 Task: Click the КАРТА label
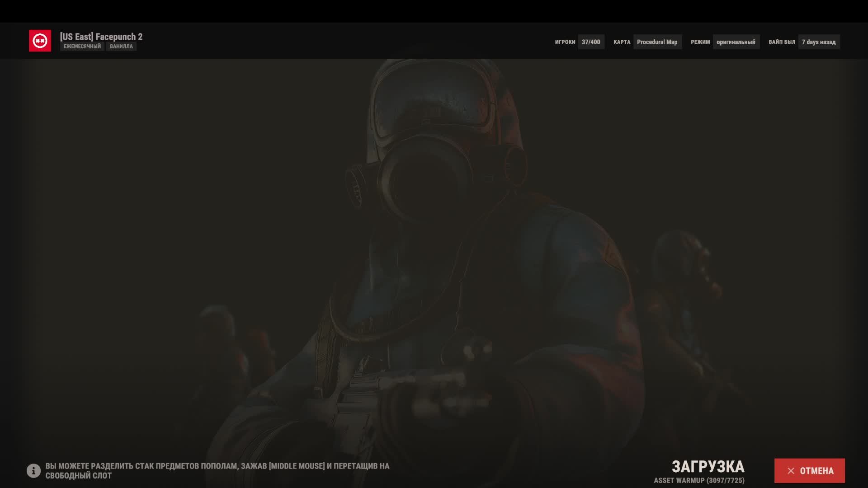click(622, 42)
